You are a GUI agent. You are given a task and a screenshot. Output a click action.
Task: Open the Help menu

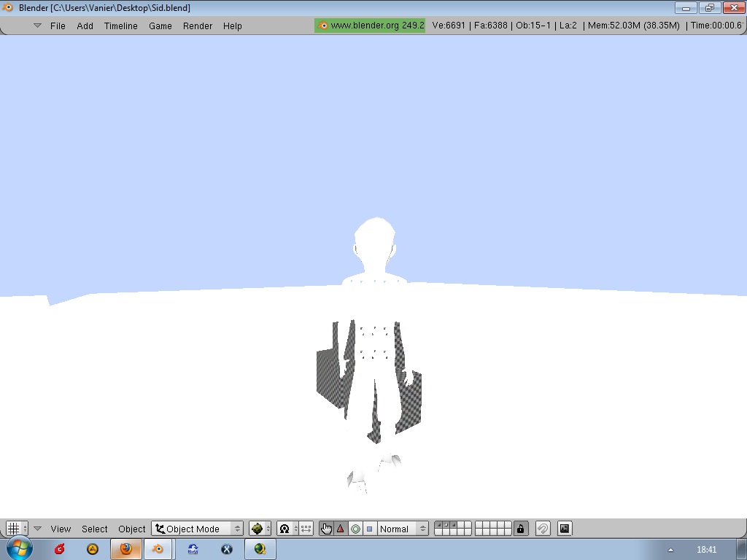click(233, 26)
